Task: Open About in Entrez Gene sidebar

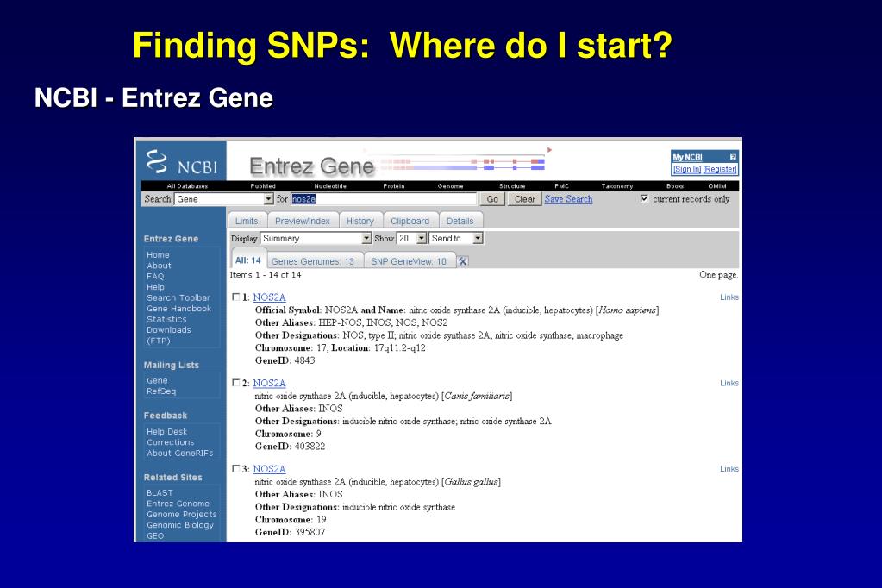Action: coord(159,266)
